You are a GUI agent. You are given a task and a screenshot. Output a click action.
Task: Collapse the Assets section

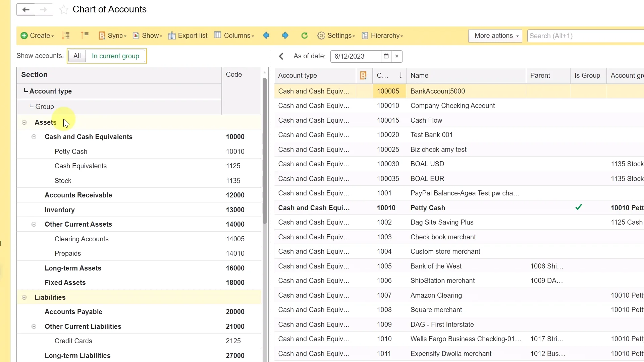[x=24, y=123]
